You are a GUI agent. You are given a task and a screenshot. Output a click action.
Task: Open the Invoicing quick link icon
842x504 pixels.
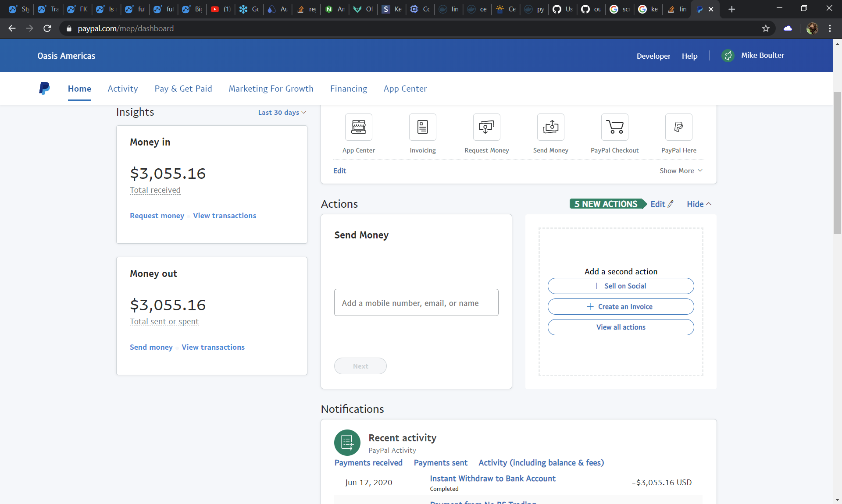coord(423,127)
